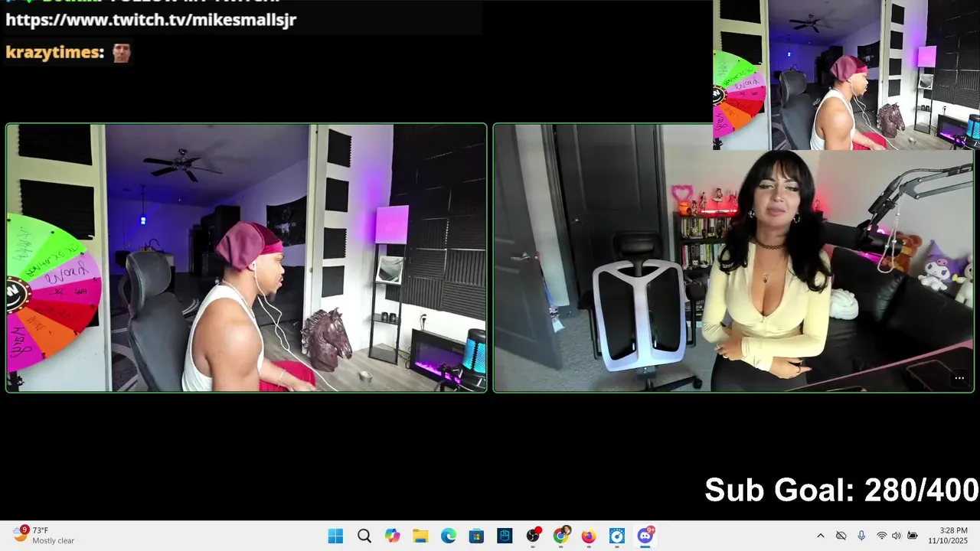Screen dimensions: 980x551
Task: Click the emote next to krazytimes
Action: pos(122,53)
